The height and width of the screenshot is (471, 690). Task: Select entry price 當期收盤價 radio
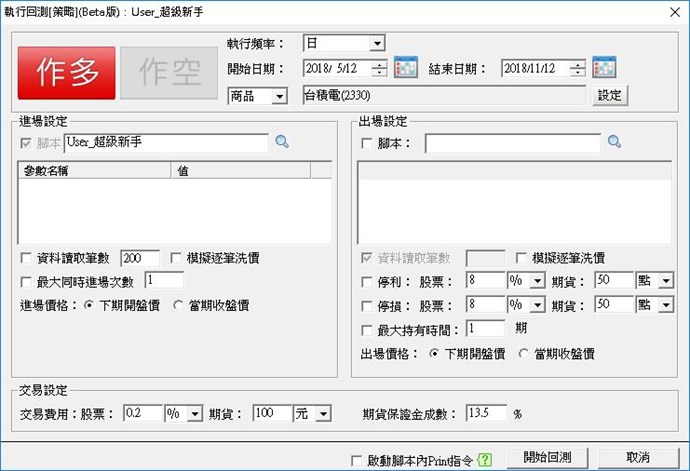(x=178, y=305)
